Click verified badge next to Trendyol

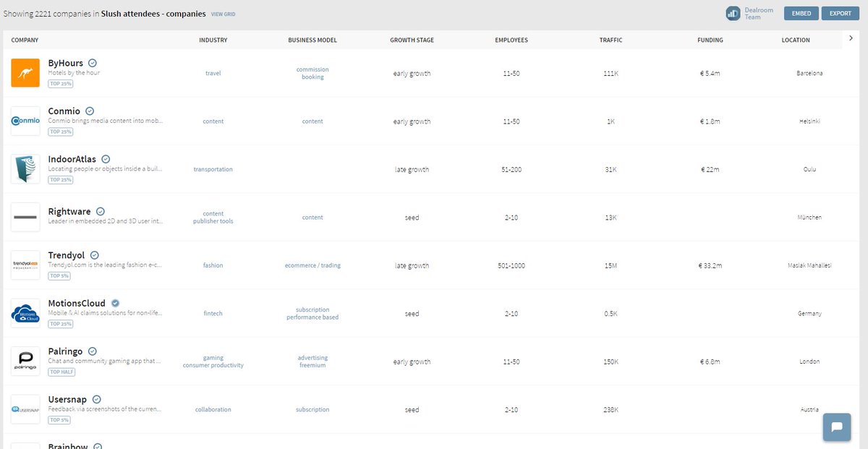[x=94, y=255]
